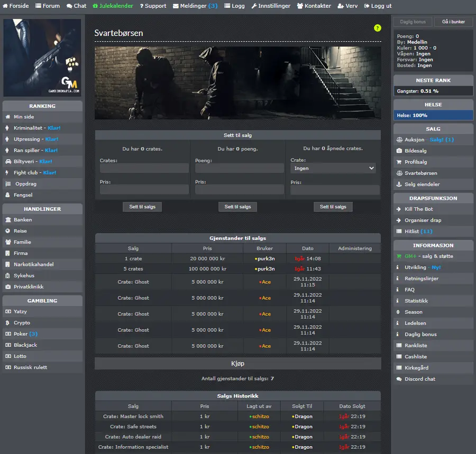This screenshot has height=454, width=476.
Task: Click the Poeng amount input field
Action: pyautogui.click(x=240, y=168)
